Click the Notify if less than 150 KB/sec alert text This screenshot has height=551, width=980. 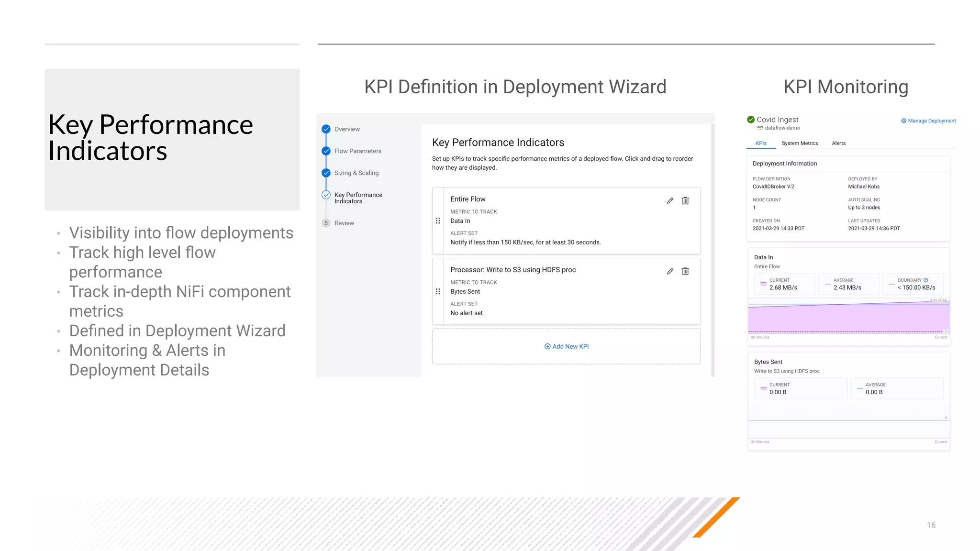click(525, 242)
